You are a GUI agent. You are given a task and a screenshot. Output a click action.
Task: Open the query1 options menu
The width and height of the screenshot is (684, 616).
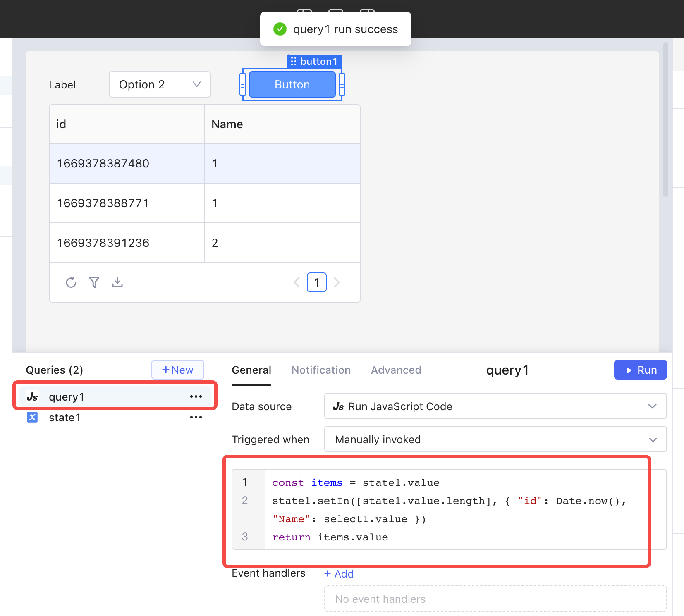click(196, 396)
